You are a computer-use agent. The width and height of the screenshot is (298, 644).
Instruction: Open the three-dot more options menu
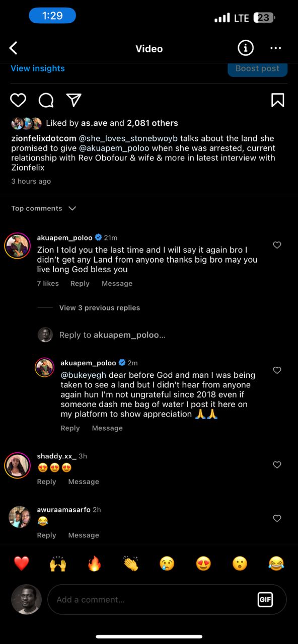pos(275,48)
